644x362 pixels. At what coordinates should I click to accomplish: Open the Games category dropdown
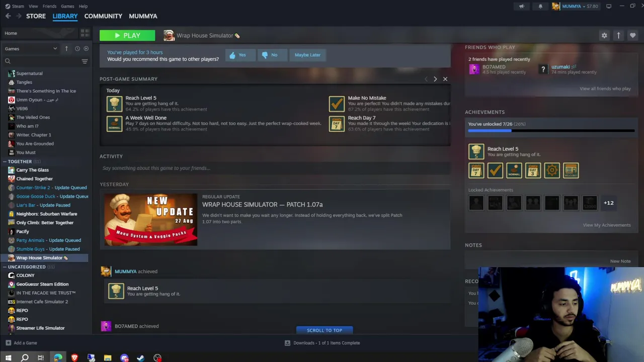click(31, 49)
